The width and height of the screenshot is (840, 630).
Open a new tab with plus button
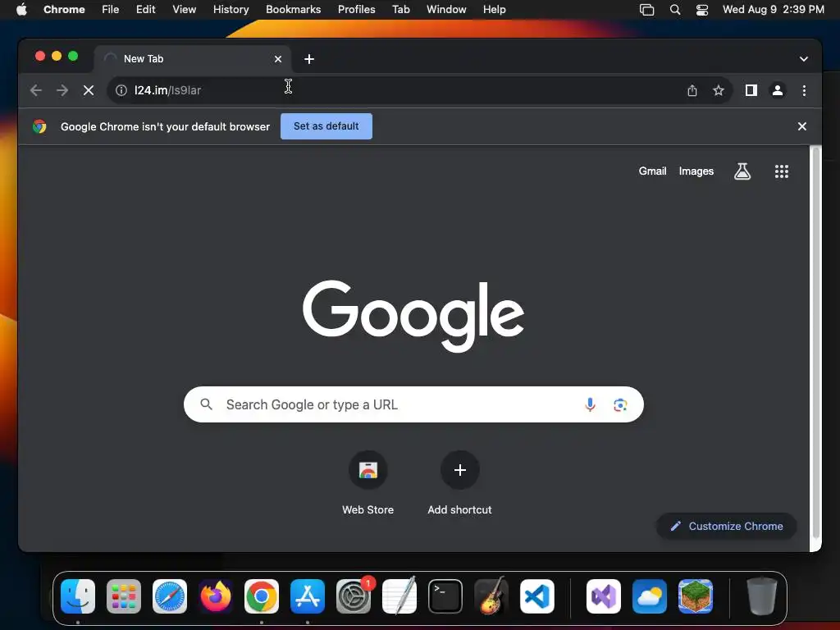309,59
